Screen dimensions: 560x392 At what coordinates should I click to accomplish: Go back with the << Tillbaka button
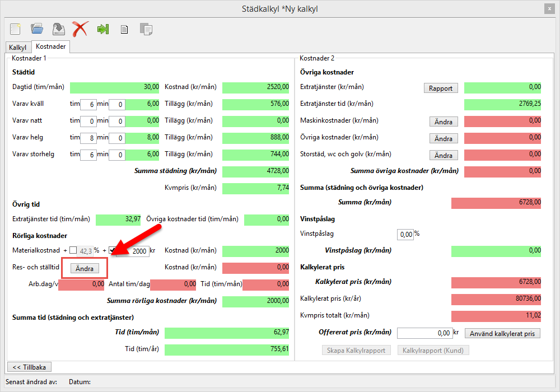pyautogui.click(x=29, y=367)
